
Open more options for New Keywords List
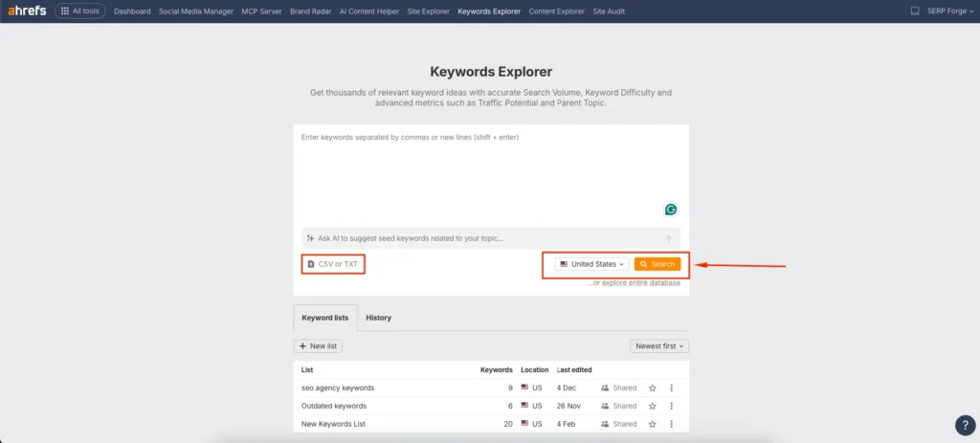671,424
